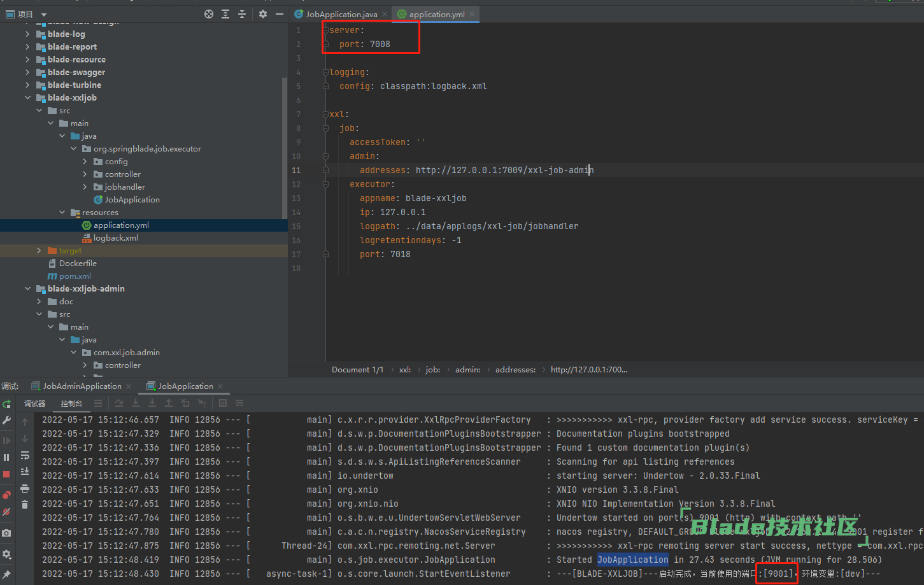Click the Step Into icon
The image size is (924, 585).
pos(136,403)
